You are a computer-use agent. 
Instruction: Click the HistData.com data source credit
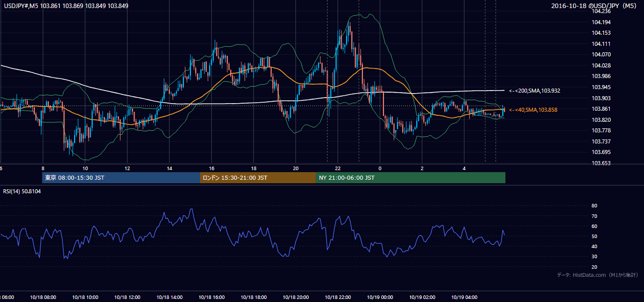click(x=598, y=275)
